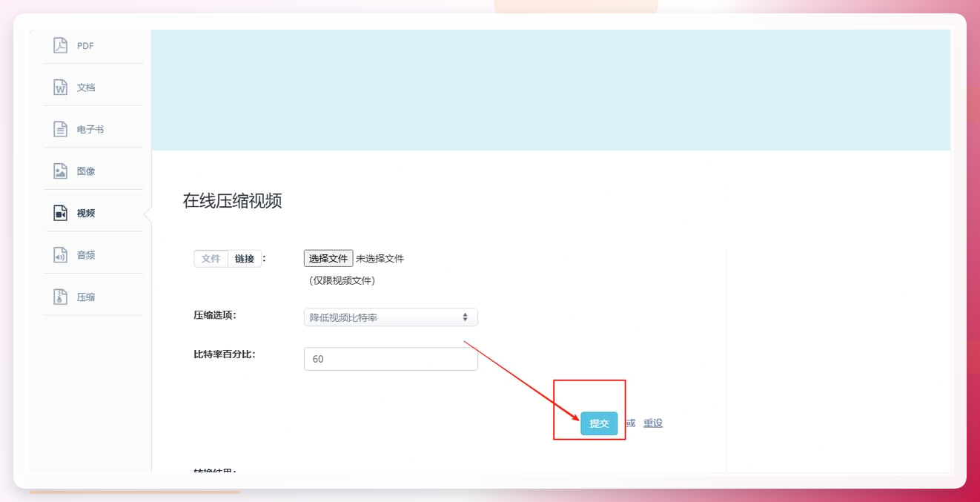Click the 压缩选项 field label

pyautogui.click(x=215, y=315)
